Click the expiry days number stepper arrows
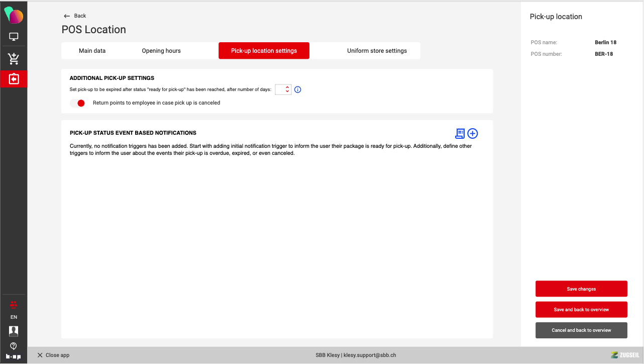644x364 pixels. (287, 89)
